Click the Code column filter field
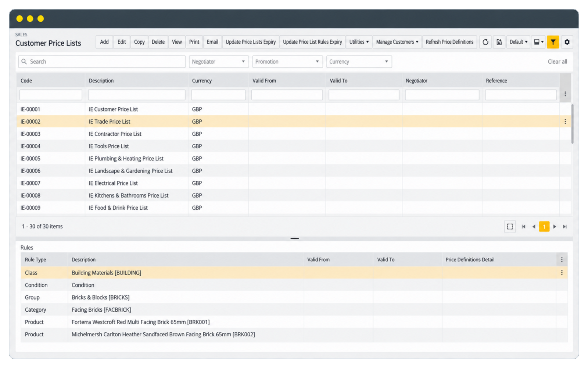This screenshot has width=588, height=368. coord(51,95)
